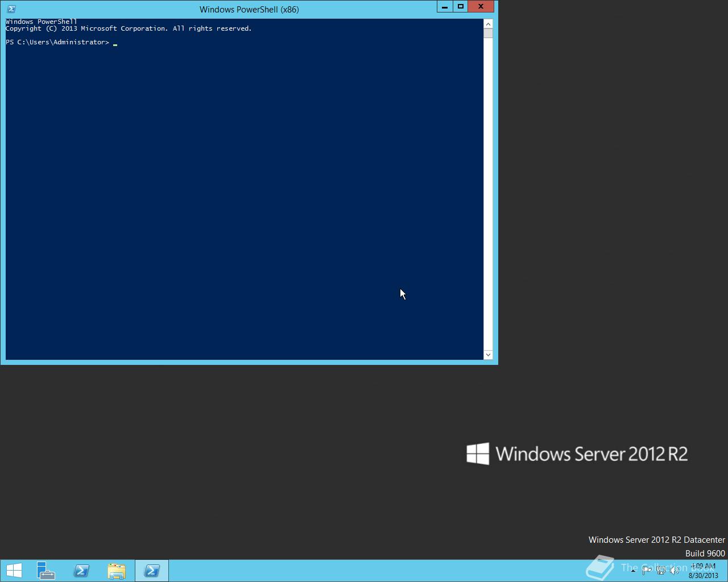This screenshot has width=728, height=582.
Task: Click the PowerShell scrollbar thumb
Action: 488,33
